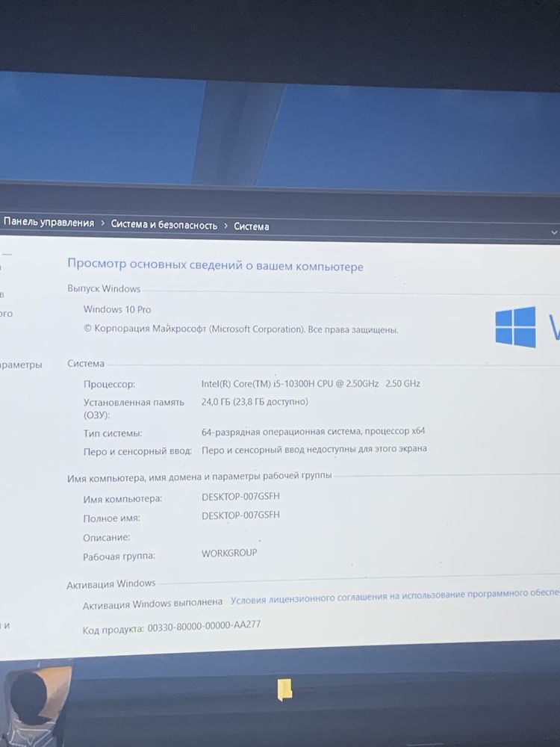Open address bar history dropdown arrow

pos(554,232)
